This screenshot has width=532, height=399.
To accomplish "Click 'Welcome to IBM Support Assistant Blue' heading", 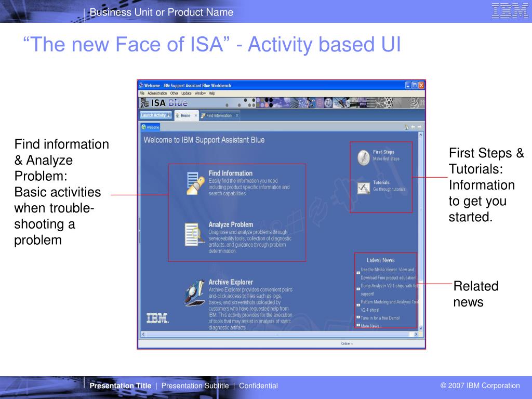I will pyautogui.click(x=204, y=140).
